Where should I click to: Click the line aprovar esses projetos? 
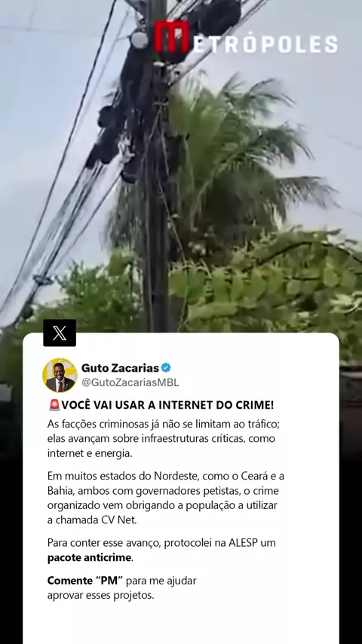point(100,596)
